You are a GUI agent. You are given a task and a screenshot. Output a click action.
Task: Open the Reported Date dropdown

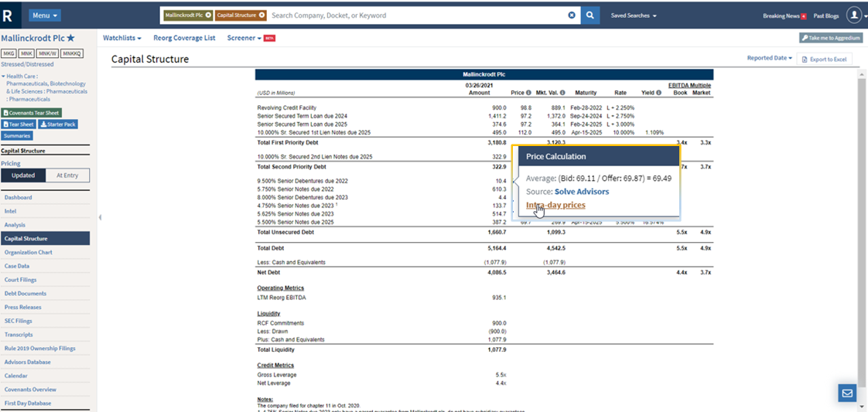pyautogui.click(x=769, y=58)
